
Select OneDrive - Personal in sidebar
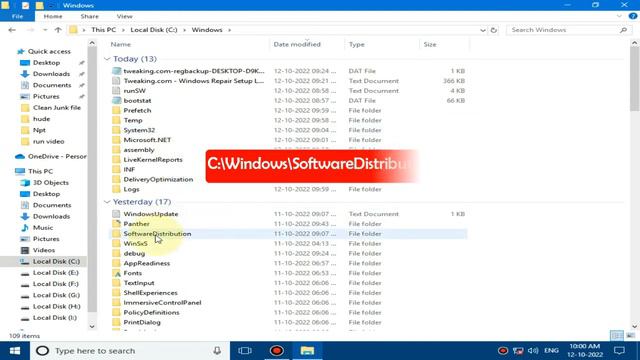57,156
